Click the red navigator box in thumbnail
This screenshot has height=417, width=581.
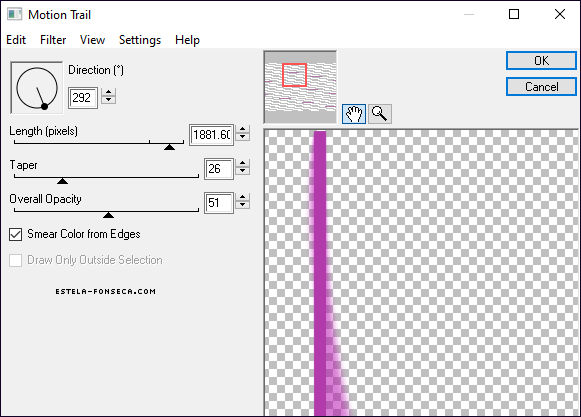coord(295,75)
